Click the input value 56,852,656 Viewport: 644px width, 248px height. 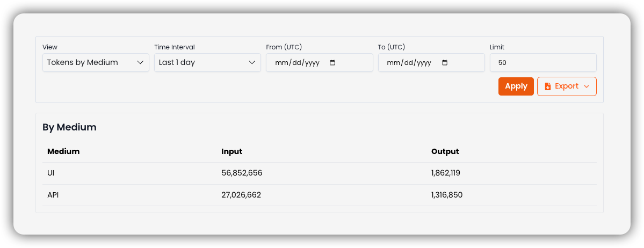[x=242, y=173]
